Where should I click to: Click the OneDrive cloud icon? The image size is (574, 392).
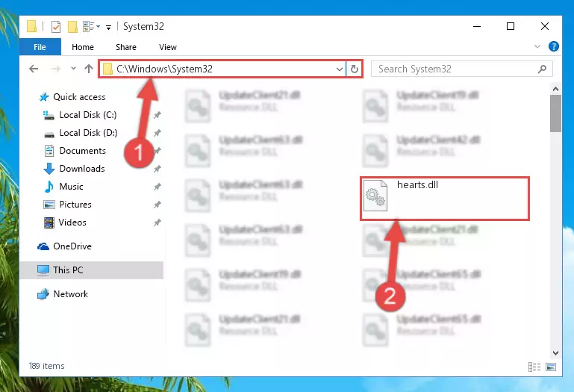point(43,246)
